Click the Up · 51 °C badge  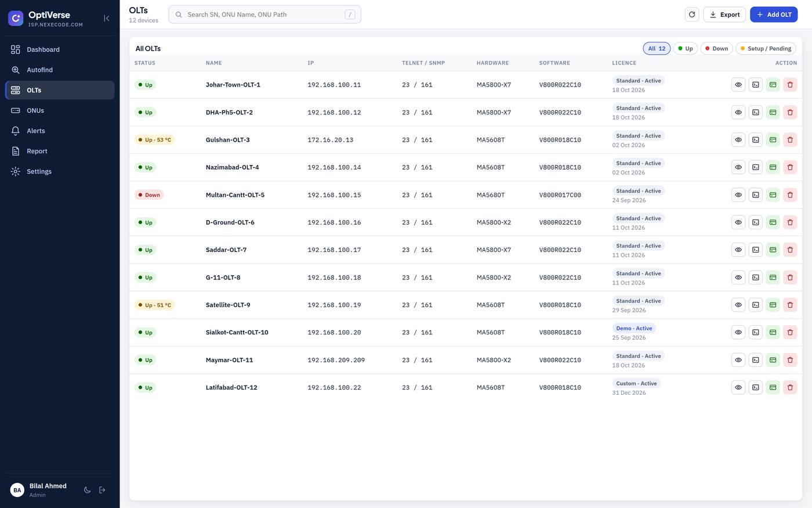155,305
